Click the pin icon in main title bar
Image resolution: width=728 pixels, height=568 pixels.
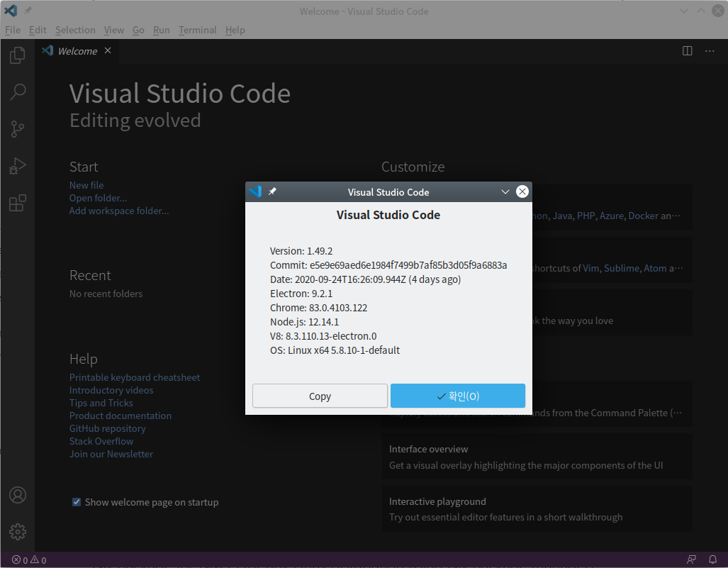click(28, 10)
